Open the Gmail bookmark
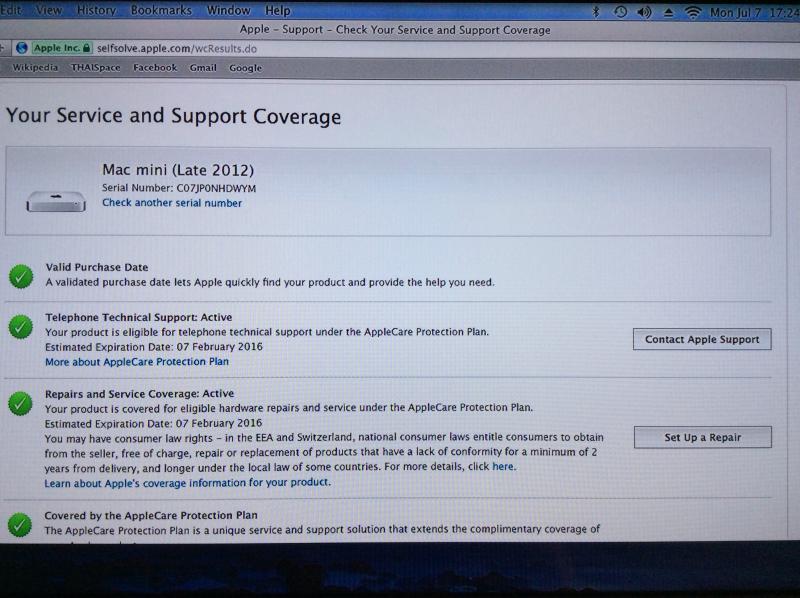 [203, 67]
